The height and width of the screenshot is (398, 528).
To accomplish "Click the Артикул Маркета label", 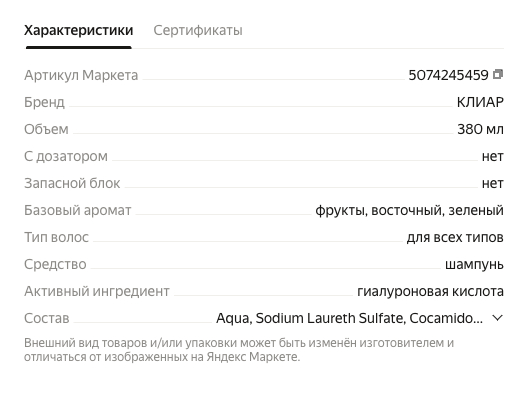I will 81,75.
